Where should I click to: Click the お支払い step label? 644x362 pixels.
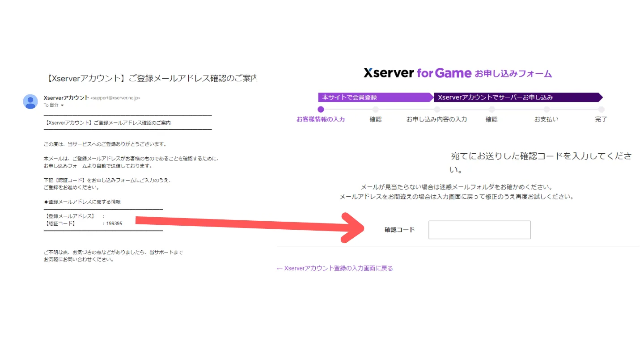coord(547,119)
